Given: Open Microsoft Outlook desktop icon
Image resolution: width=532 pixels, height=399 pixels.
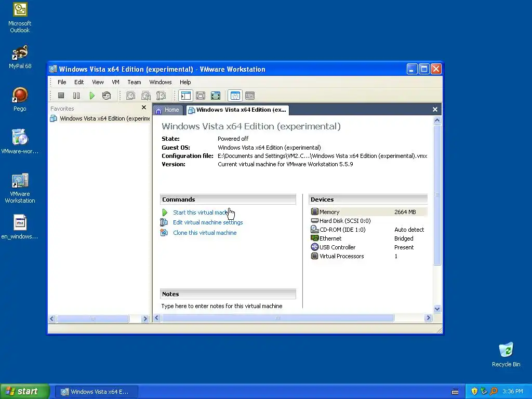Looking at the screenshot, I should click(x=20, y=18).
